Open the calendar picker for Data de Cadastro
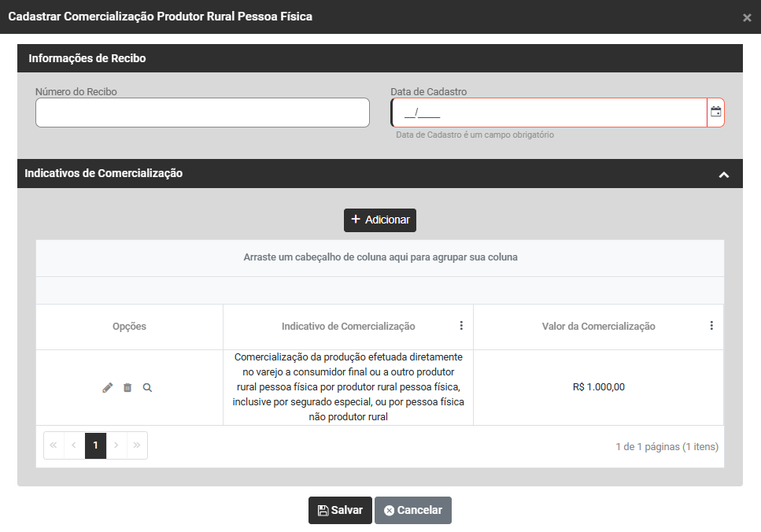 click(x=715, y=113)
